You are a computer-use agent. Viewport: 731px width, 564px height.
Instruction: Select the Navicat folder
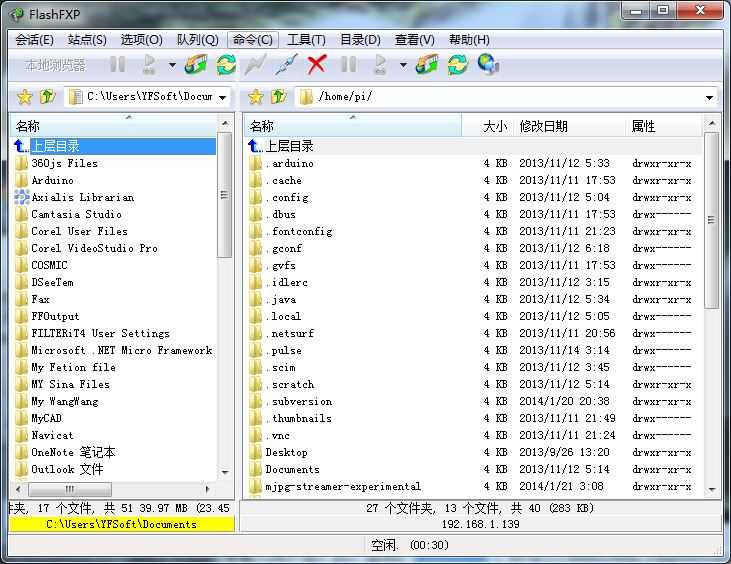pyautogui.click(x=52, y=435)
